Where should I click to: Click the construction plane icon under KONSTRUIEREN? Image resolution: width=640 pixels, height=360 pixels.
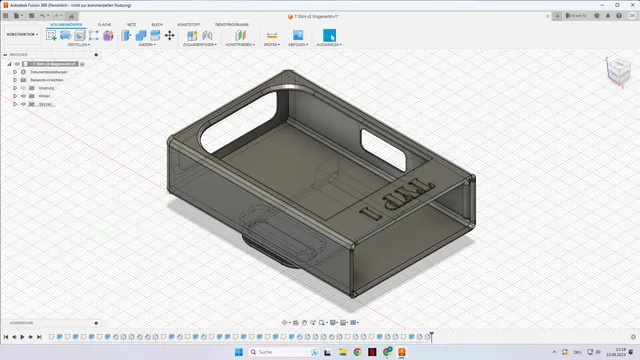[240, 36]
